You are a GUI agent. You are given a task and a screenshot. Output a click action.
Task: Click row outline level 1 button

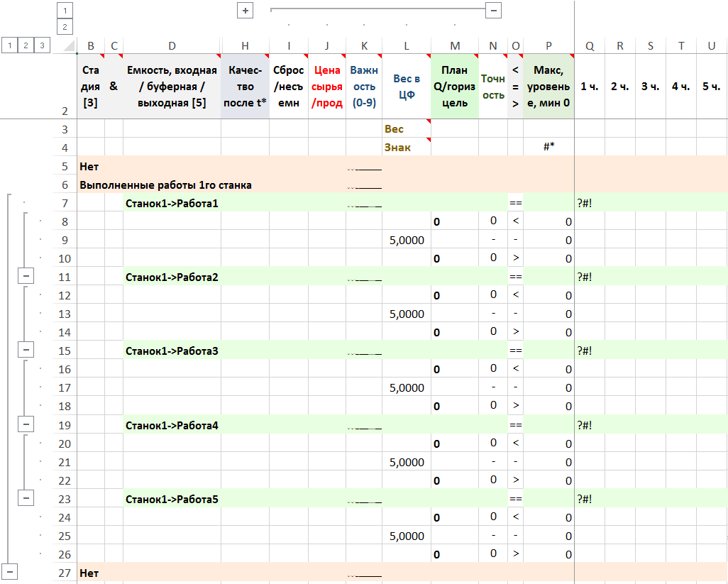pyautogui.click(x=10, y=45)
